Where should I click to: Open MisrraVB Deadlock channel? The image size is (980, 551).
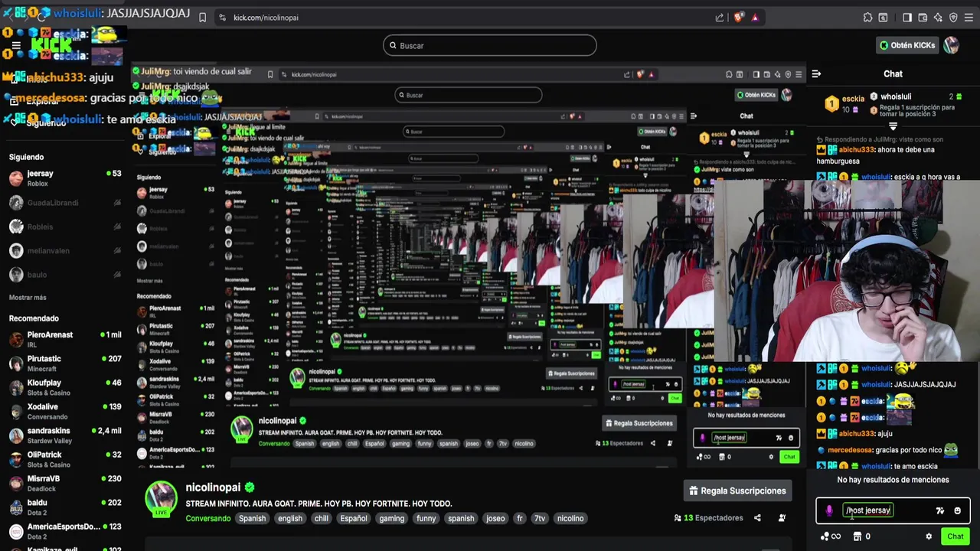65,484
